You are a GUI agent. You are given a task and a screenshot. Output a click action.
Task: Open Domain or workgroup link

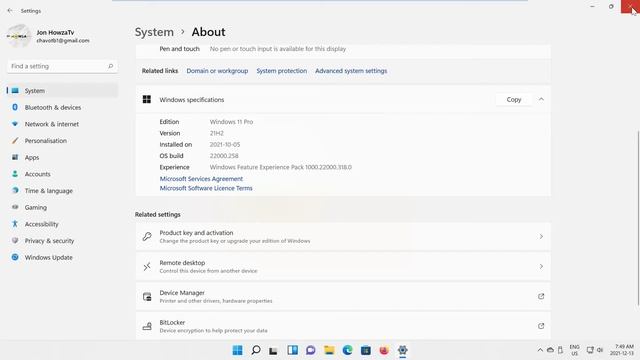coord(217,71)
